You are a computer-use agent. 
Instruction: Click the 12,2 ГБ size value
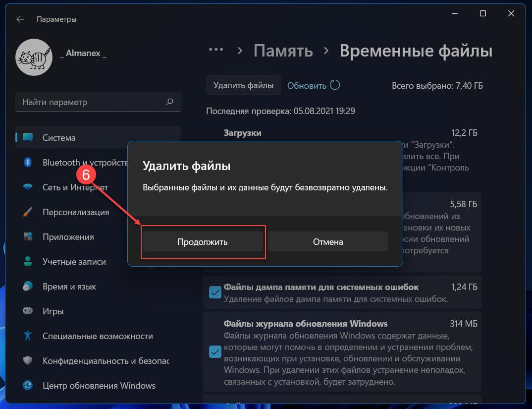(464, 133)
